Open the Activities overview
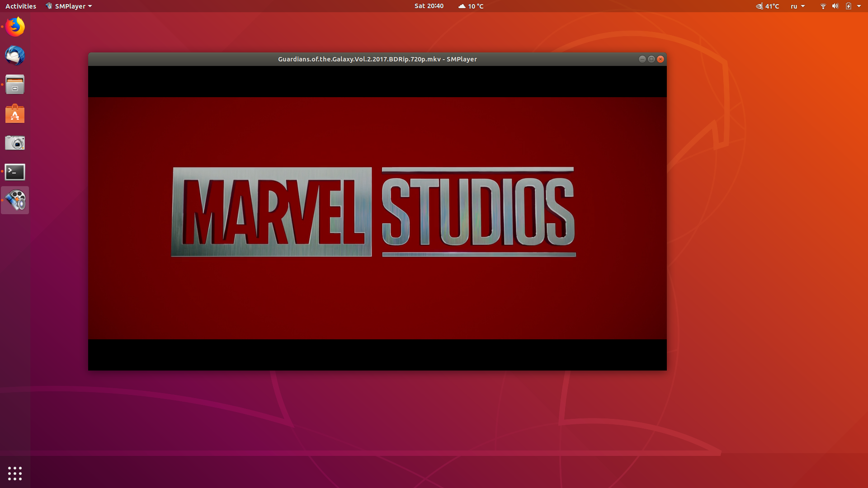Viewport: 868px width, 488px height. (21, 6)
